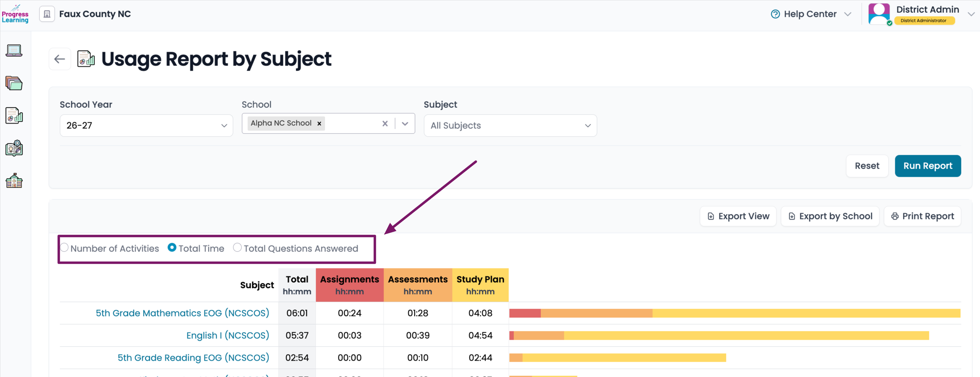Click the Run Report button
Screen dimensions: 980x377
coord(928,166)
